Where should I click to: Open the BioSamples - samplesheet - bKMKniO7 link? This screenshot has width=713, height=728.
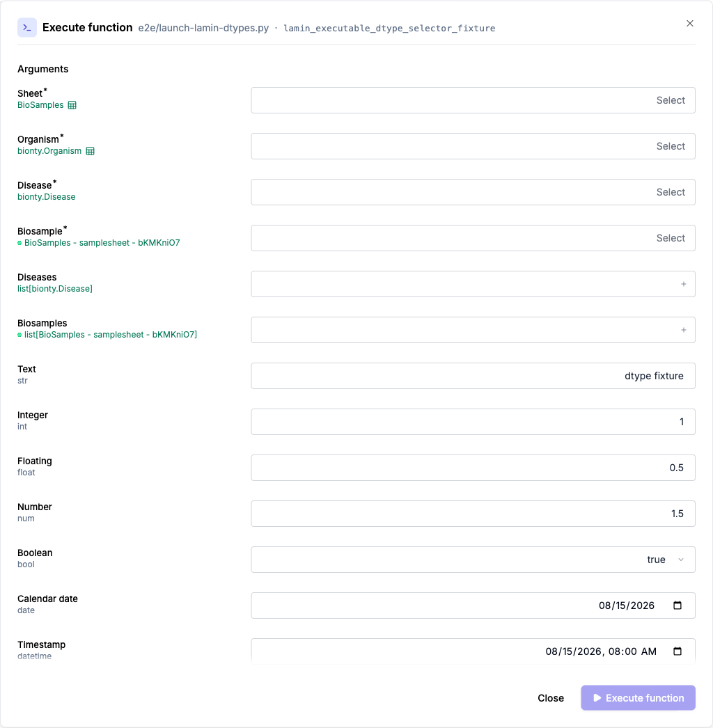102,243
